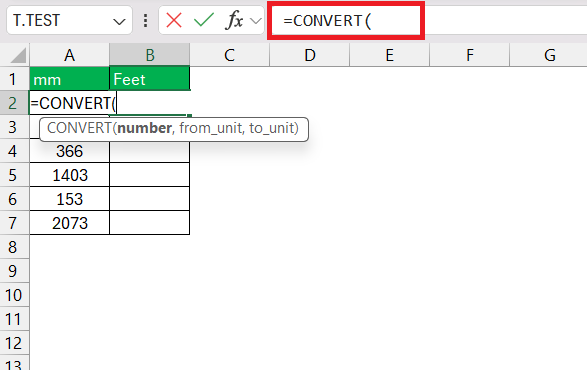Click empty Feet cell beside 2073

(x=150, y=223)
